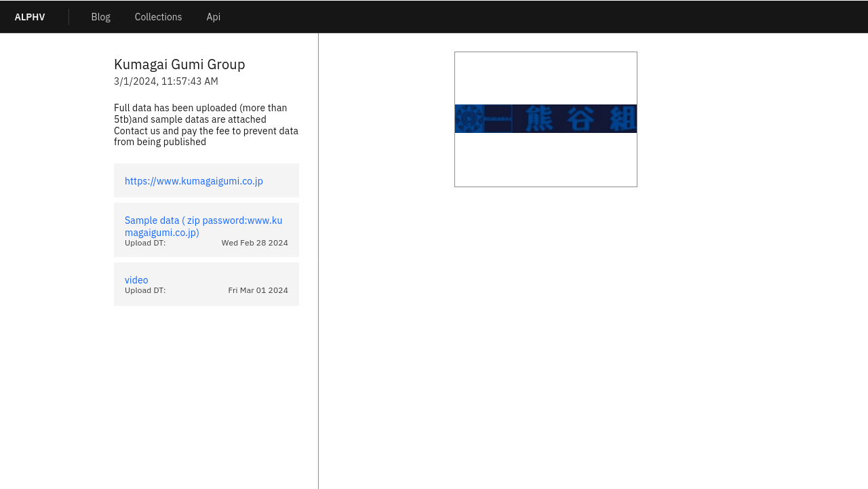868x489 pixels.
Task: Click the blue company banner image
Action: pyautogui.click(x=545, y=119)
